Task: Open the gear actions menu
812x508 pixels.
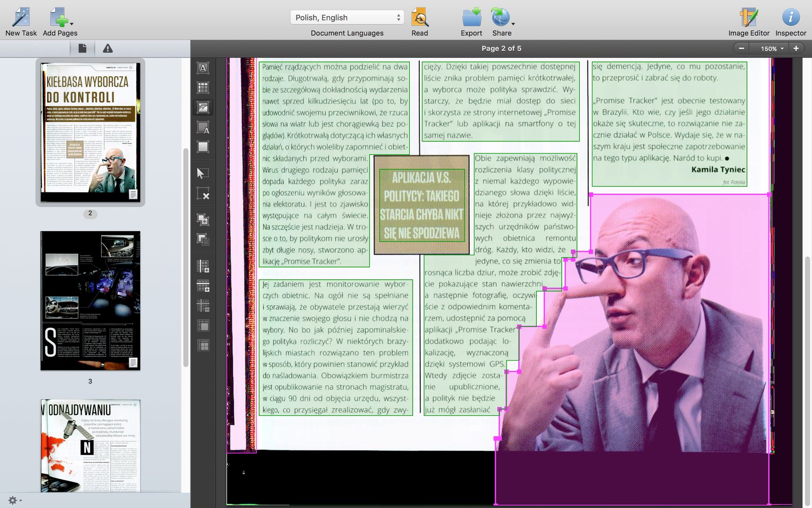Action: coord(15,500)
